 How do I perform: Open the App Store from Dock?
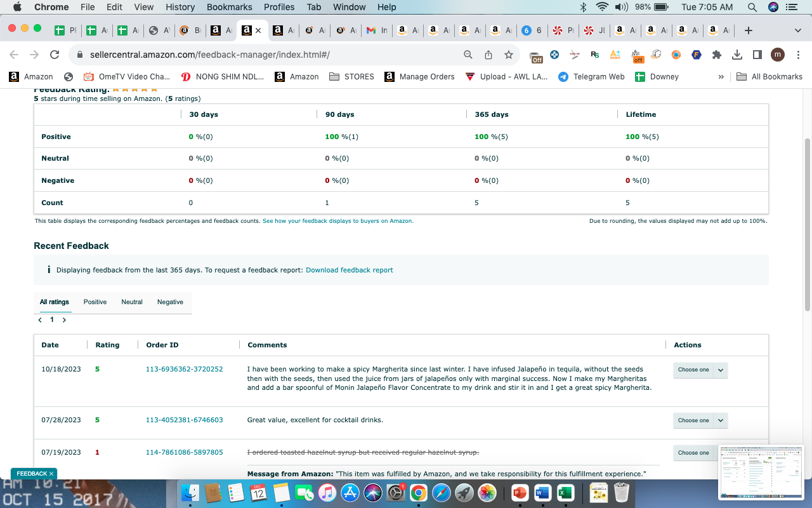pyautogui.click(x=350, y=493)
